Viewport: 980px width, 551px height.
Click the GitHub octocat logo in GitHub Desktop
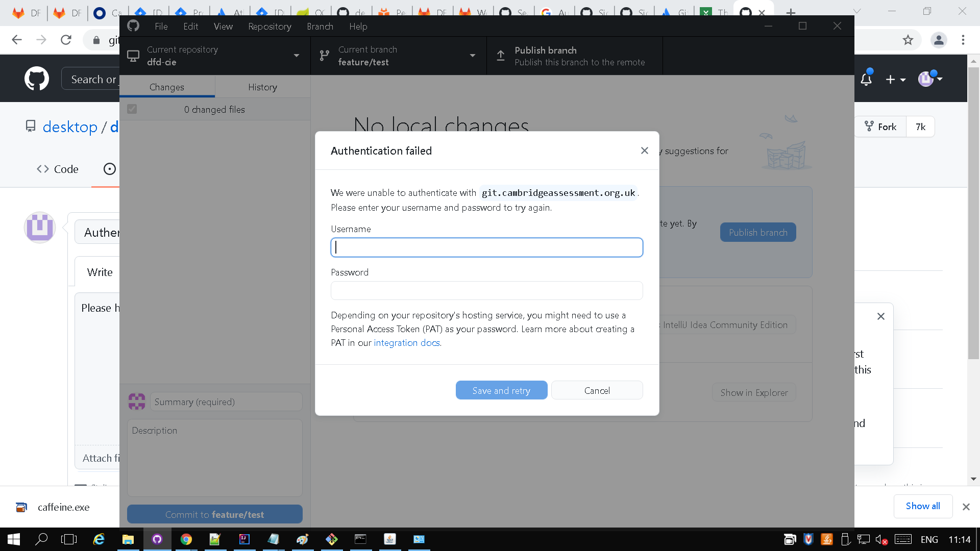point(133,26)
